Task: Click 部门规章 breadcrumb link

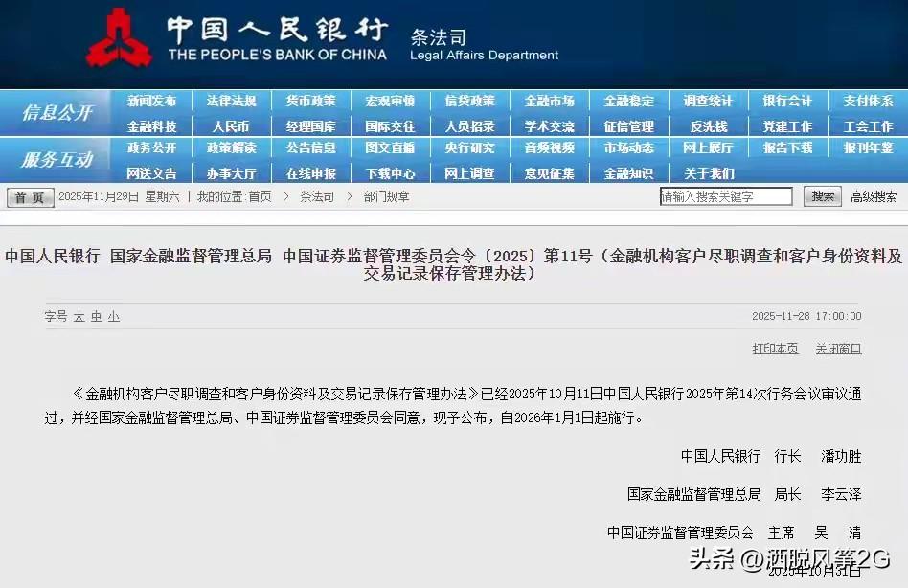Action: [x=386, y=196]
